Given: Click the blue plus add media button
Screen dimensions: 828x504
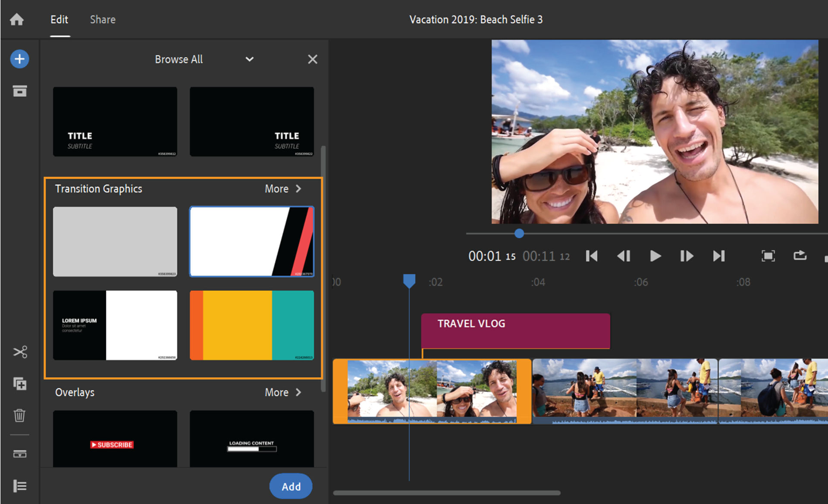Looking at the screenshot, I should click(x=19, y=59).
